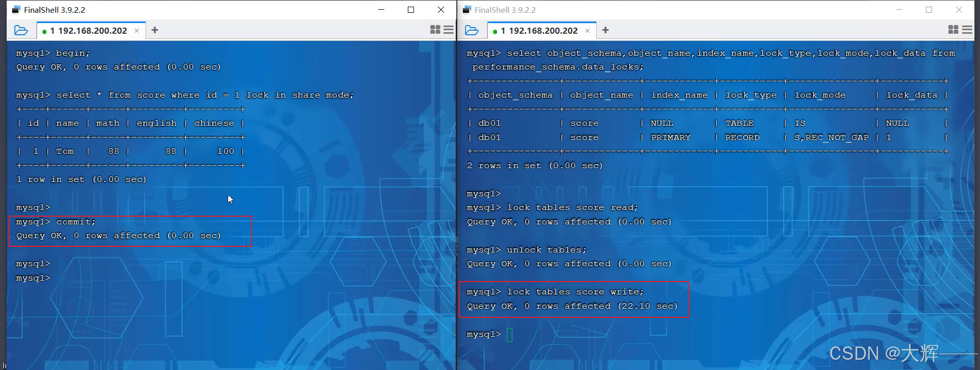The width and height of the screenshot is (980, 370).
Task: Click the 'lock tables score read;' command
Action: (x=572, y=207)
